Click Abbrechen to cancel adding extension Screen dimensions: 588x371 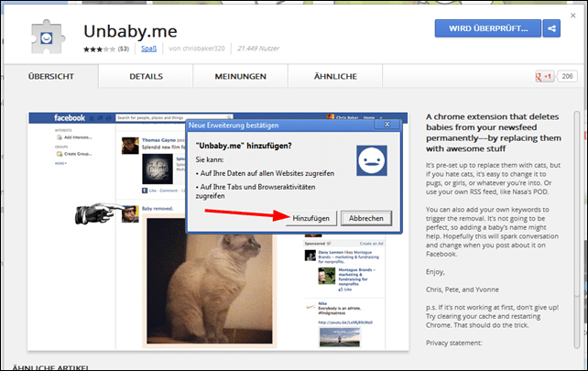pos(366,218)
